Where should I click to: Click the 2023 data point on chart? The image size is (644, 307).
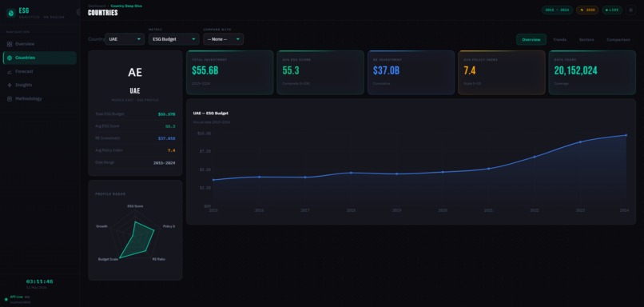click(x=580, y=142)
